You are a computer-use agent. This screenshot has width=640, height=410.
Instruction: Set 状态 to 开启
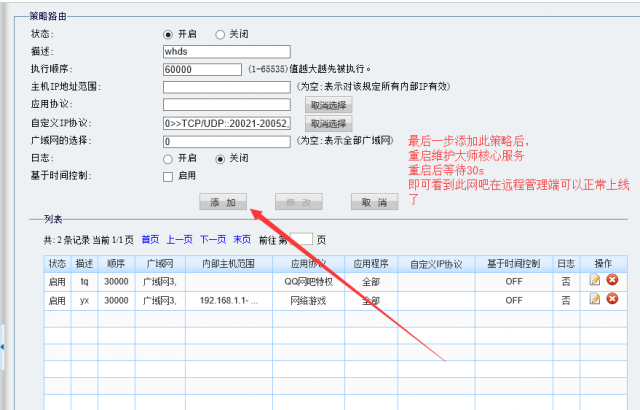(168, 33)
